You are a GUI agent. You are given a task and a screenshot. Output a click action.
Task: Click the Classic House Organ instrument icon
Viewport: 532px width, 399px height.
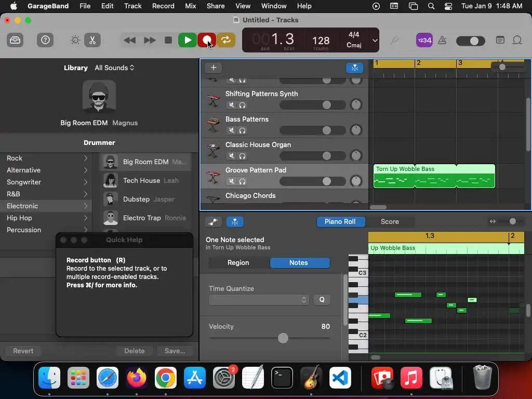[x=213, y=150]
